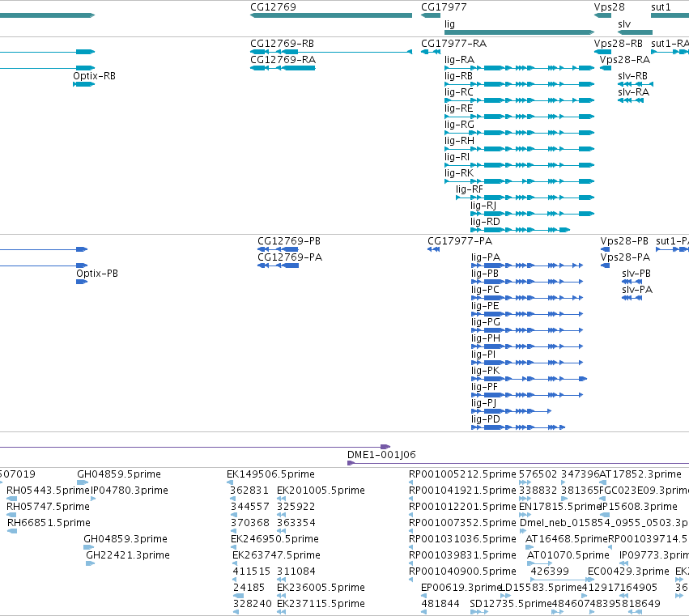This screenshot has height=616, width=689.
Task: Click the CG17977-RA transcript label
Action: (453, 44)
